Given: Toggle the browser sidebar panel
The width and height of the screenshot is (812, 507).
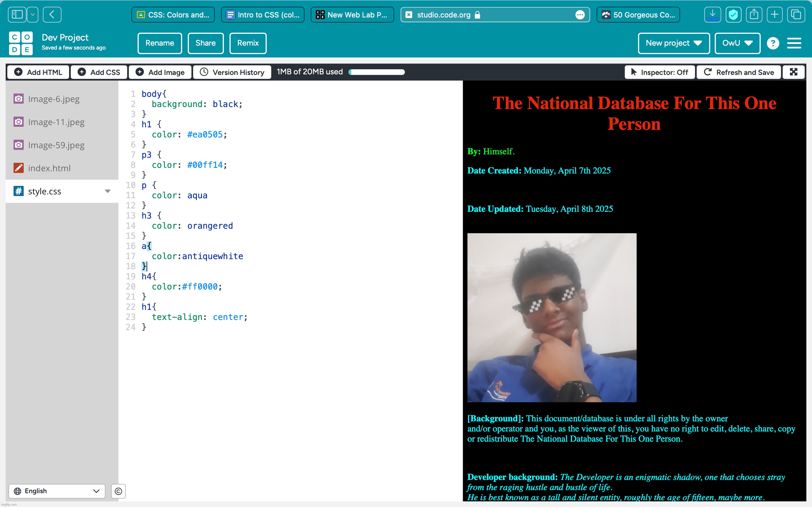Looking at the screenshot, I should click(x=17, y=15).
